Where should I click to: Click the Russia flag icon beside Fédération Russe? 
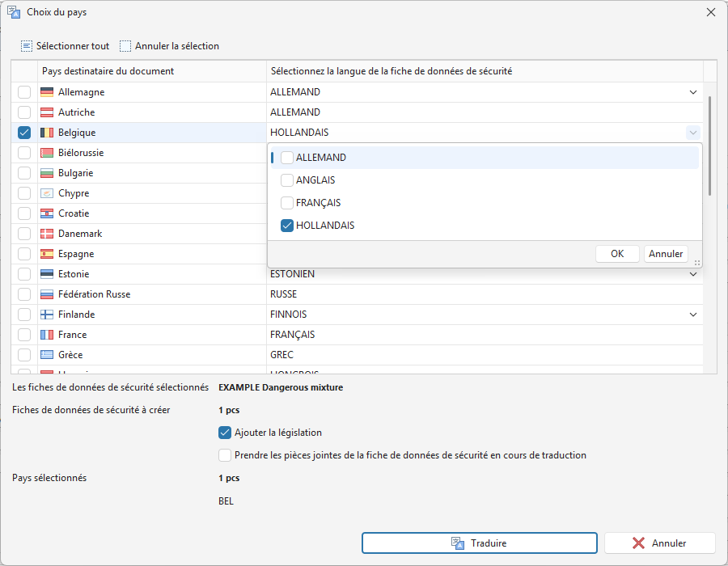[47, 294]
